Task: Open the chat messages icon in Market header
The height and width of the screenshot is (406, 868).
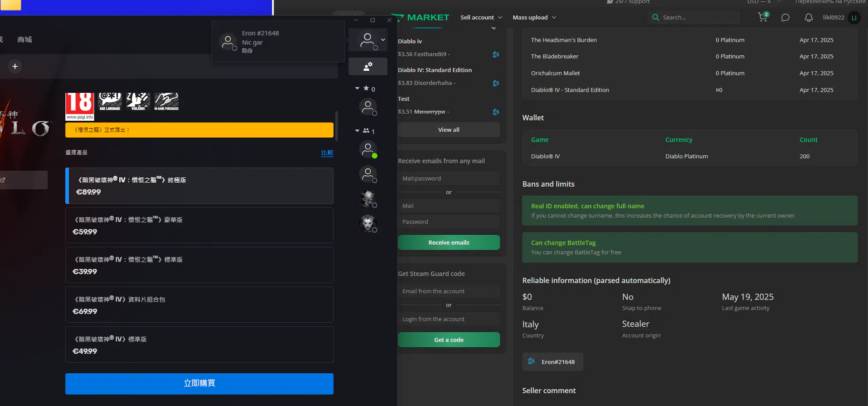Action: 785,18
